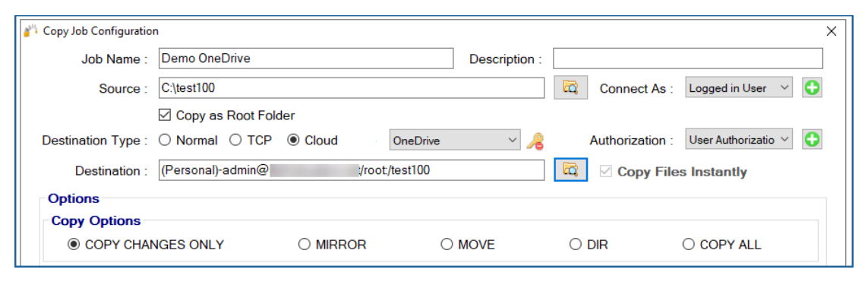Close the Copy Job Configuration window
This screenshot has width=868, height=282.
pyautogui.click(x=831, y=32)
